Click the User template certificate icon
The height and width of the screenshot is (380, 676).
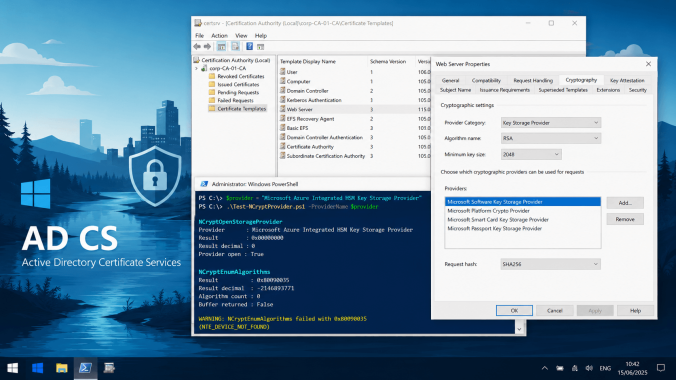tap(282, 72)
